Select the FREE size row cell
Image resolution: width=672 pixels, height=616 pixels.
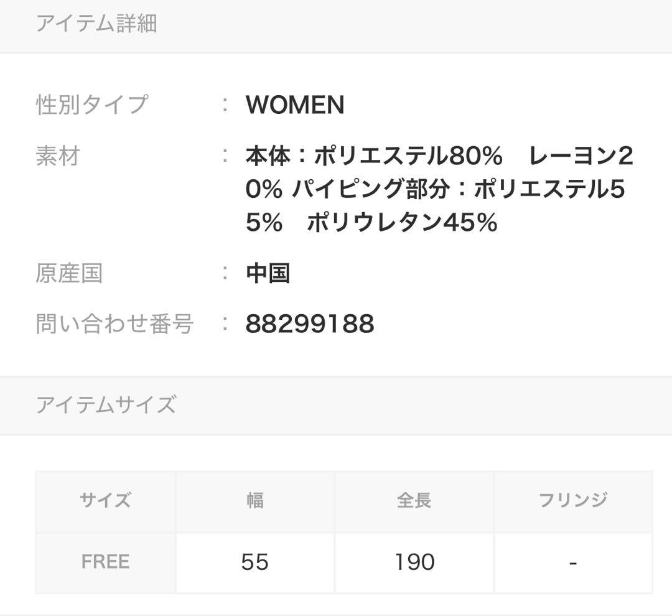tap(106, 562)
